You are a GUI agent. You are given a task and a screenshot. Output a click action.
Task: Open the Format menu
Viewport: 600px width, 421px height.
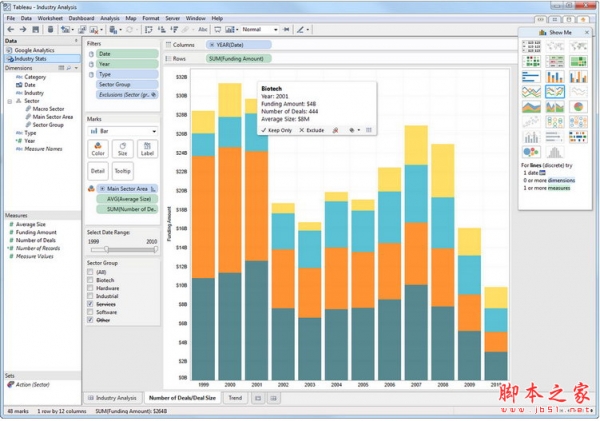click(151, 18)
